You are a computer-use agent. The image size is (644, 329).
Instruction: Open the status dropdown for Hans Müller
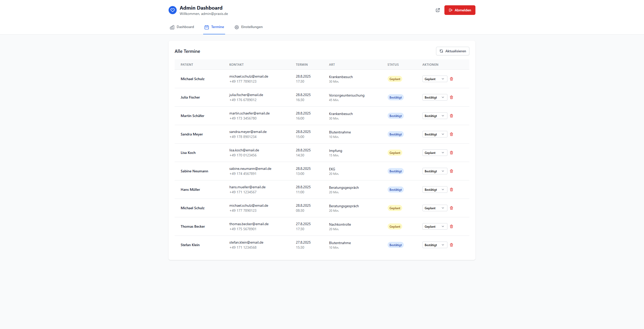coord(434,190)
